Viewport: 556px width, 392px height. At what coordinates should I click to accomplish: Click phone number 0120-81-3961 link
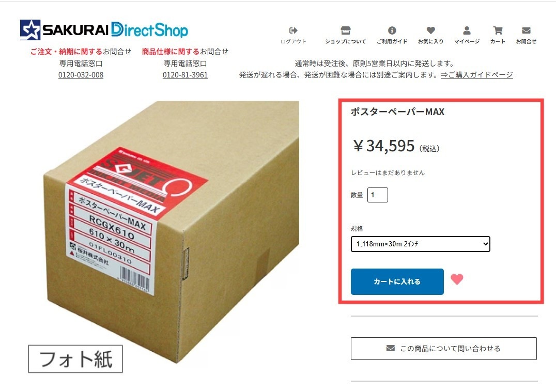point(185,75)
